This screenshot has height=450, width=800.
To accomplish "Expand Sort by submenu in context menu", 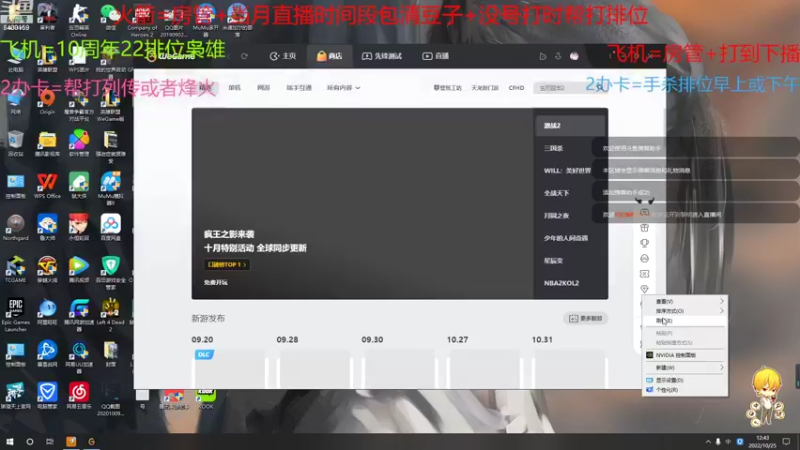I will [x=685, y=311].
